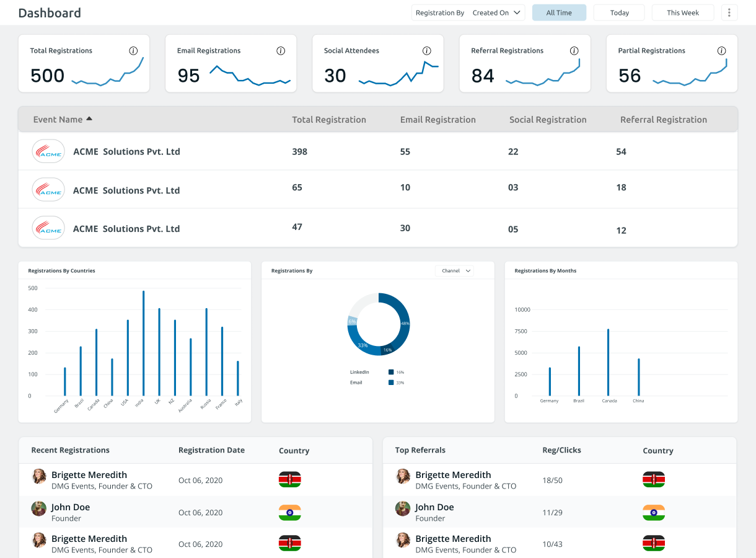Click ACME logo in the 47 registrations row
This screenshot has width=756, height=558.
tap(48, 228)
